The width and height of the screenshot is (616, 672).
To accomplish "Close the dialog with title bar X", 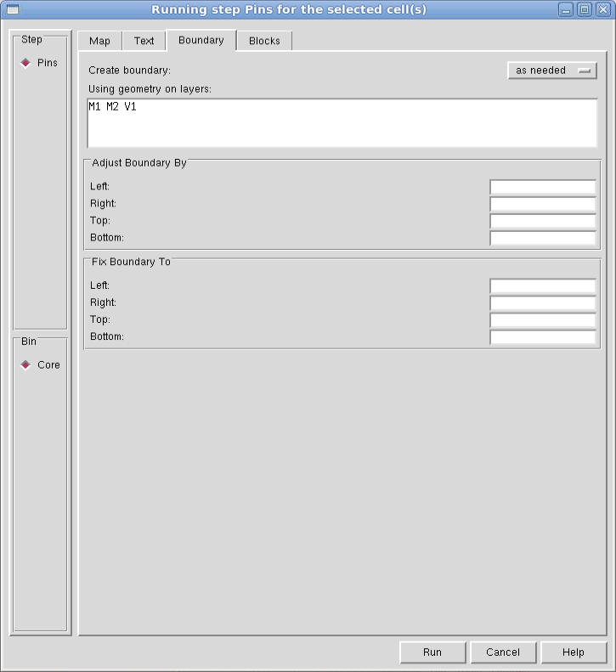I will click(602, 10).
